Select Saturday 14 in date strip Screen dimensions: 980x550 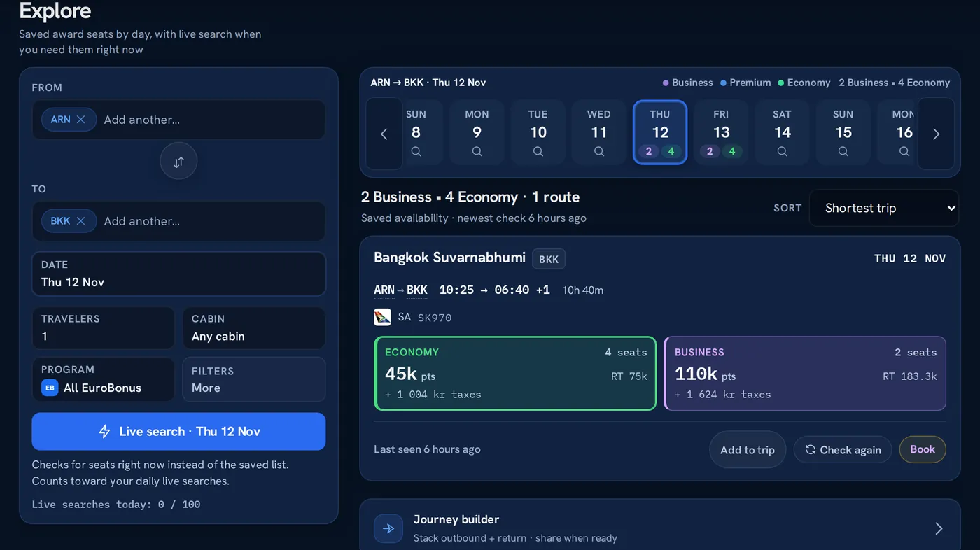click(x=782, y=132)
